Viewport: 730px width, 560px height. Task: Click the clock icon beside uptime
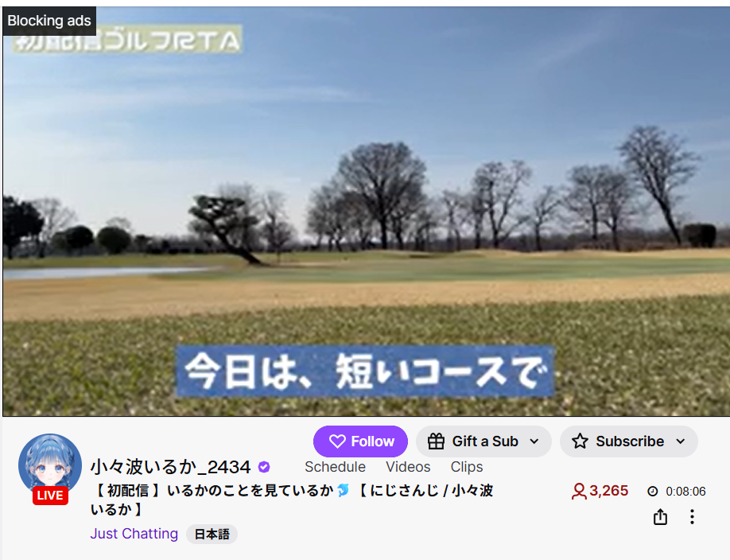[x=653, y=491]
